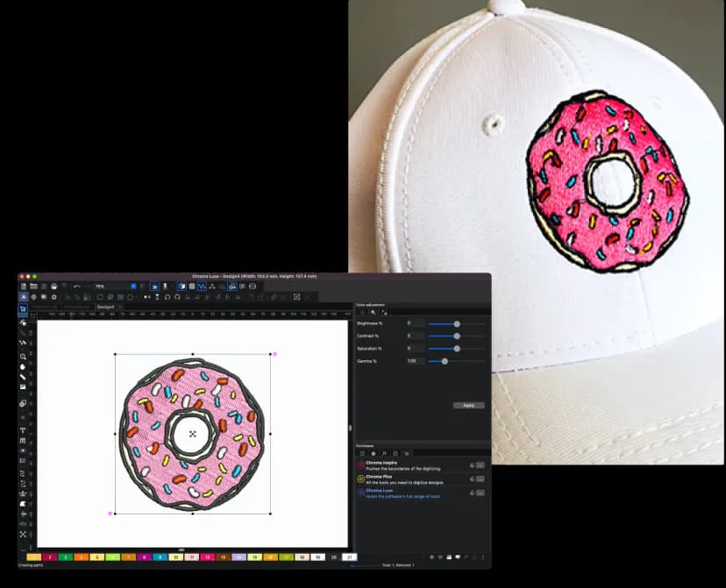
Task: Click the triangle nodes icon in top toolbar
Action: (212, 287)
